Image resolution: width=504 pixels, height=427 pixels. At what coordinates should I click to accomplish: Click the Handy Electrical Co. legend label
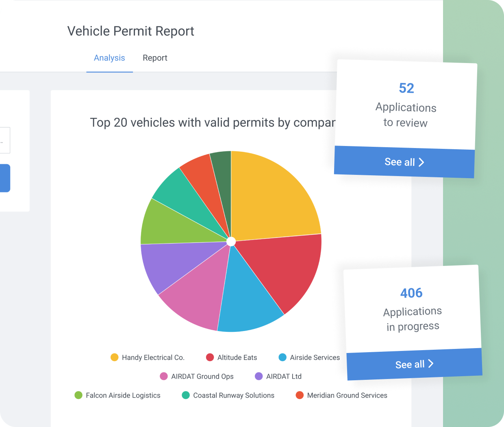tap(153, 357)
